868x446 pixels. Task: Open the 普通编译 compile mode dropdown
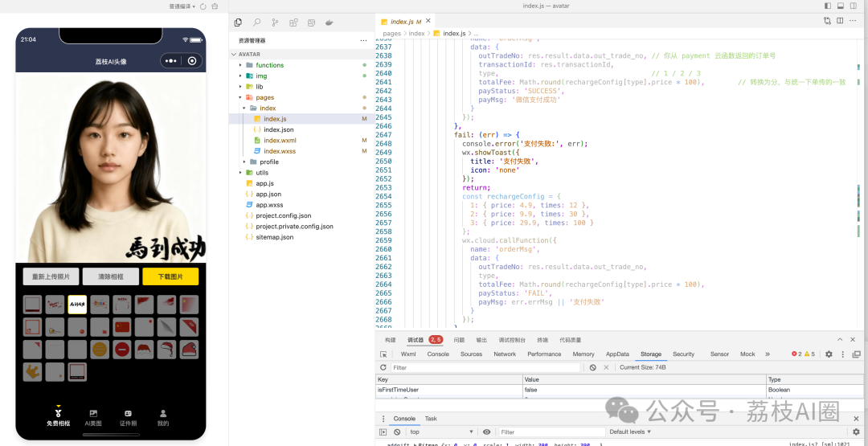[182, 6]
